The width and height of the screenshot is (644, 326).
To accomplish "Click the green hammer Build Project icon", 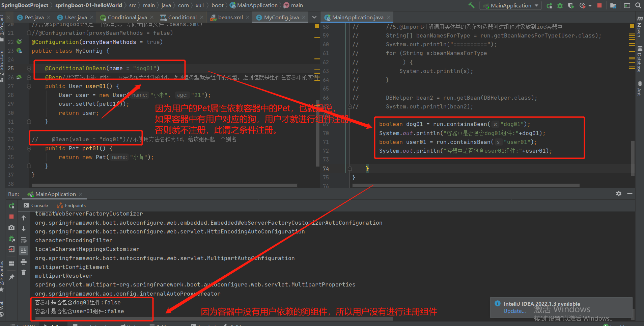I will click(471, 5).
